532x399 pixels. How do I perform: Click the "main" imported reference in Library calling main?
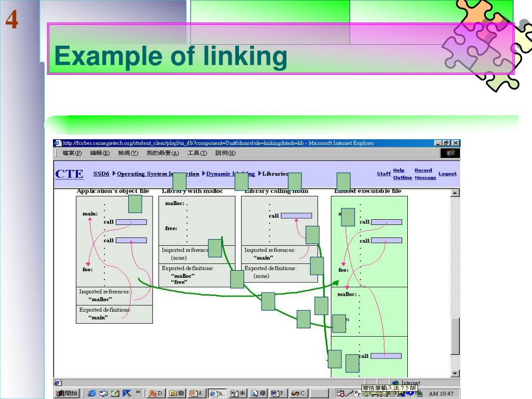click(263, 258)
